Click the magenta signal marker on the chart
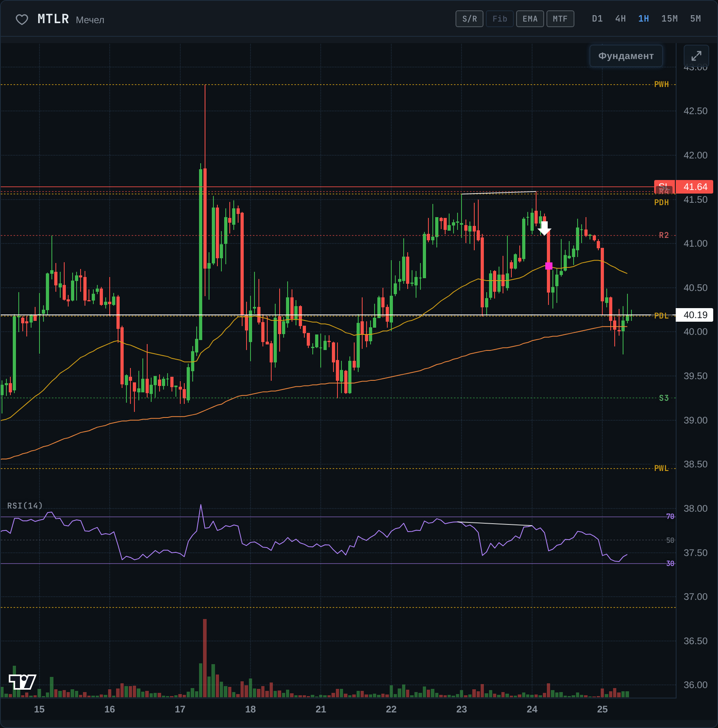The height and width of the screenshot is (728, 718). coord(549,266)
